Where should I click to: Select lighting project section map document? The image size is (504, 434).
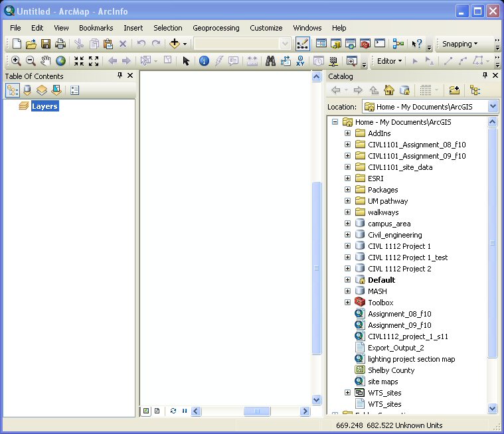(412, 359)
